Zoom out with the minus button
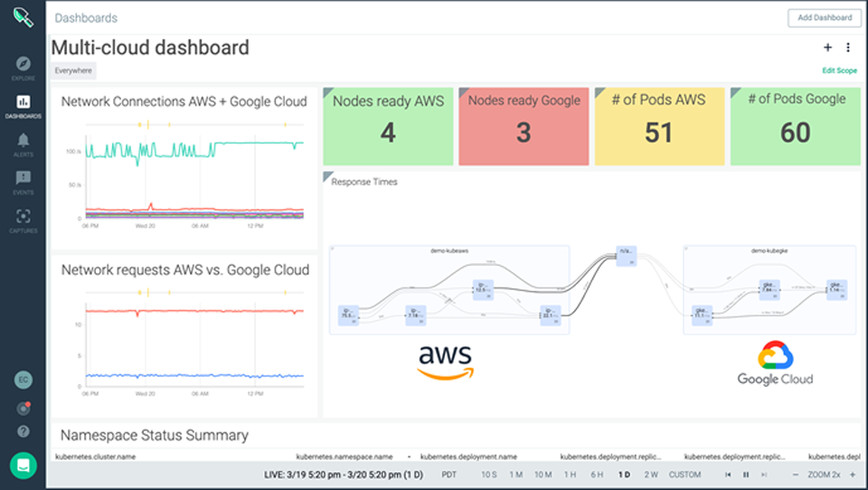Viewport: 868px width, 490px height. 795,475
